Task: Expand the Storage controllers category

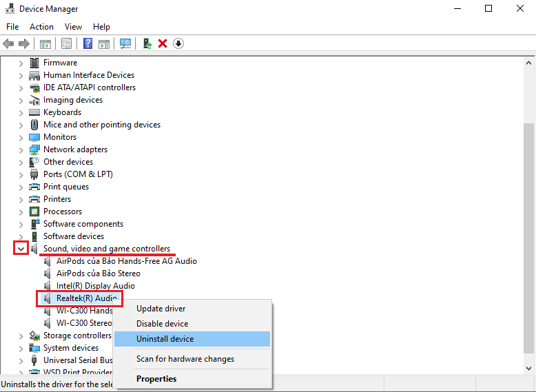Action: (21, 336)
